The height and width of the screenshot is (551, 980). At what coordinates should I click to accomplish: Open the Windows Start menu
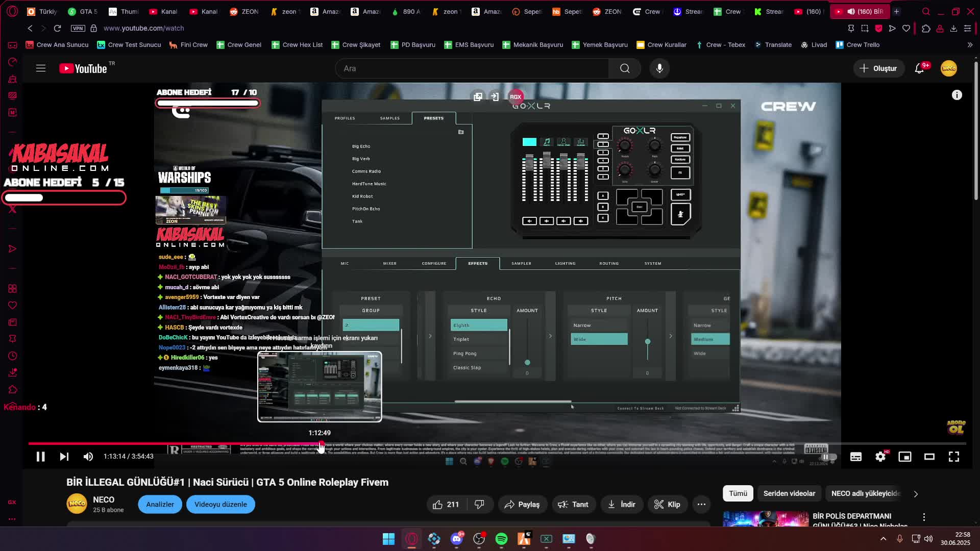[388, 539]
